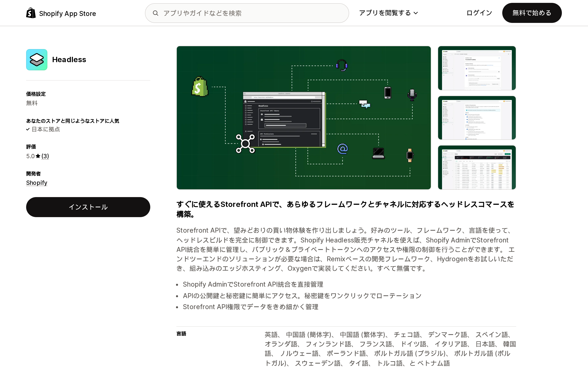
Task: Click the Headless app icon
Action: 37,60
